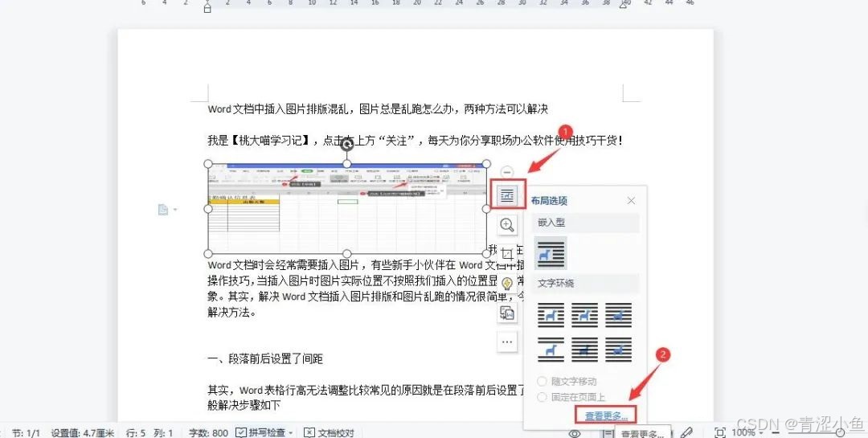Screen dimensions: 868x438
Task: Click the selected spreadsheet image
Action: click(347, 209)
